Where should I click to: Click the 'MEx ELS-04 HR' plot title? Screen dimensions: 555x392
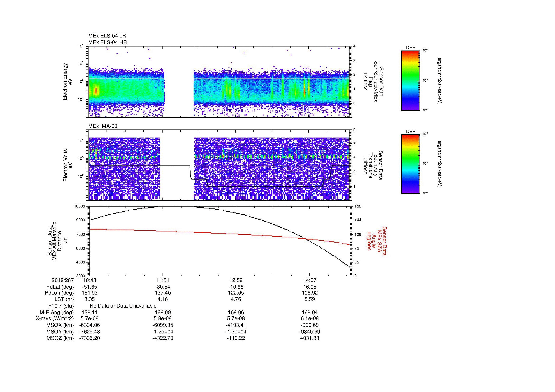[107, 42]
